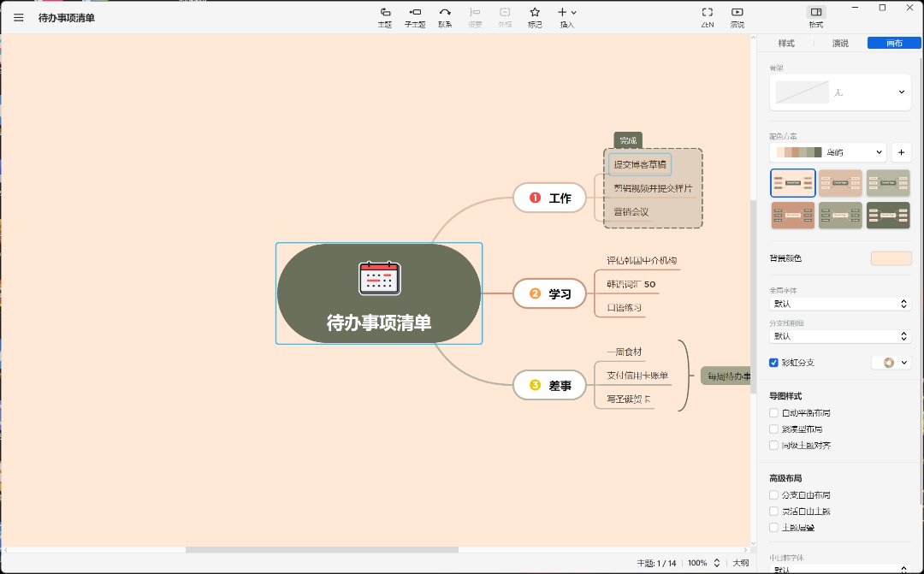Select the 工作 branch topic
The image size is (924, 574).
[549, 198]
